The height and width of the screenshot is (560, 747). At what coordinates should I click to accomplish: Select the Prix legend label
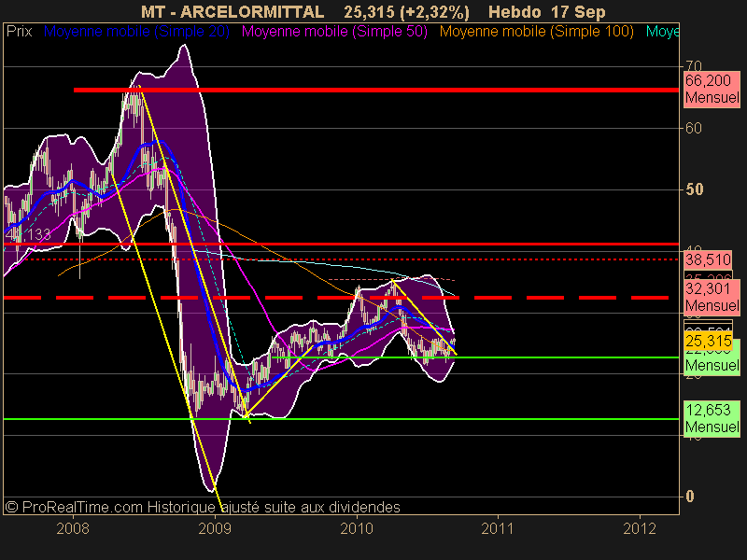(19, 32)
